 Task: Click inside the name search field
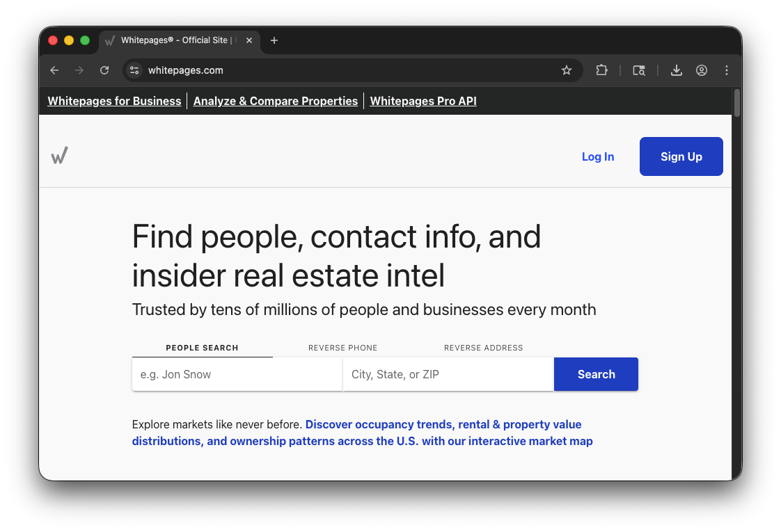point(237,374)
